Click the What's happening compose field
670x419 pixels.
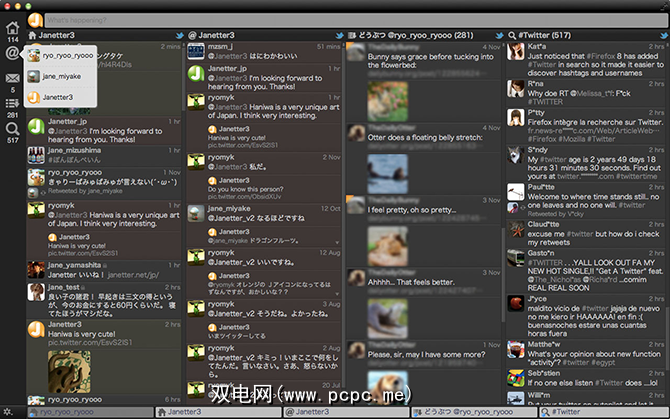click(356, 20)
